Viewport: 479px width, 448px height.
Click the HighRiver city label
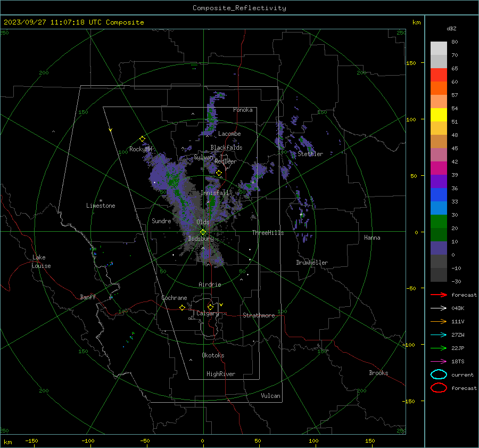pyautogui.click(x=221, y=374)
